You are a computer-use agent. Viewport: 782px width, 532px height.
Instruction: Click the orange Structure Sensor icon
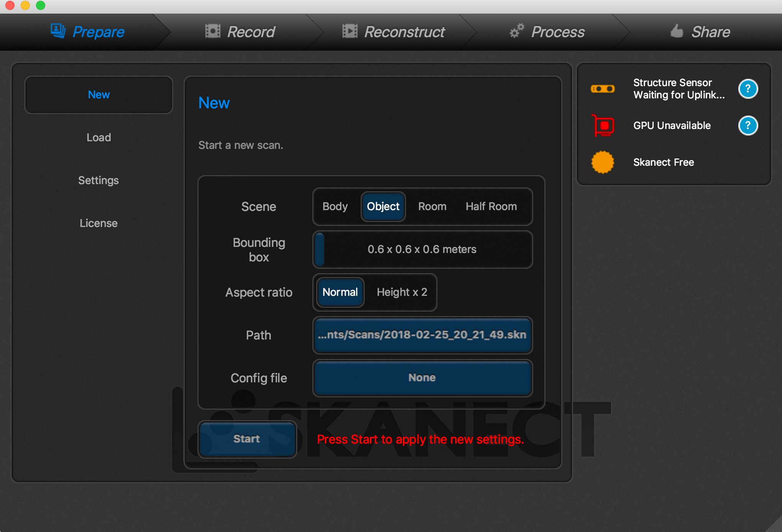(603, 89)
